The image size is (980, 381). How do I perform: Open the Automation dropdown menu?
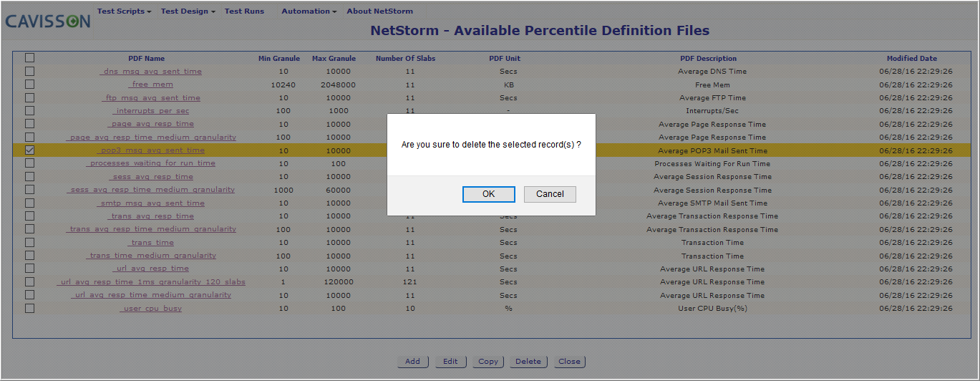(309, 11)
